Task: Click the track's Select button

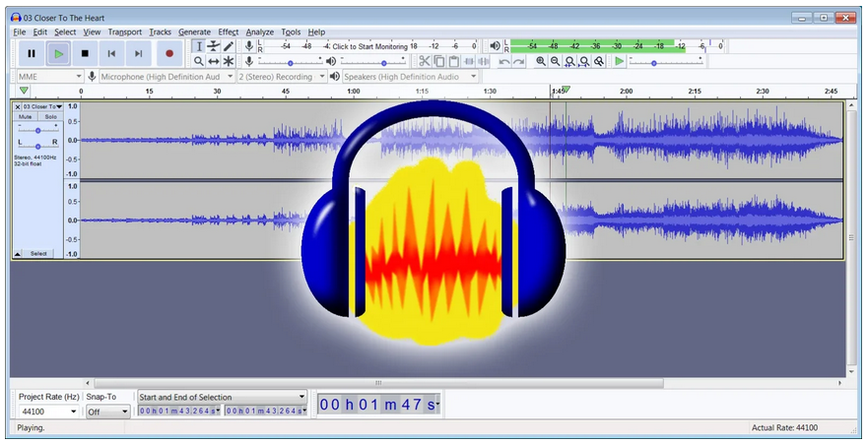Action: (38, 254)
